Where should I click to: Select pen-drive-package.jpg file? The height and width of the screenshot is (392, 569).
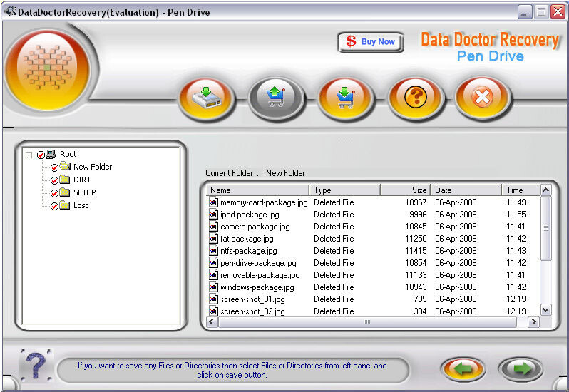pos(258,263)
